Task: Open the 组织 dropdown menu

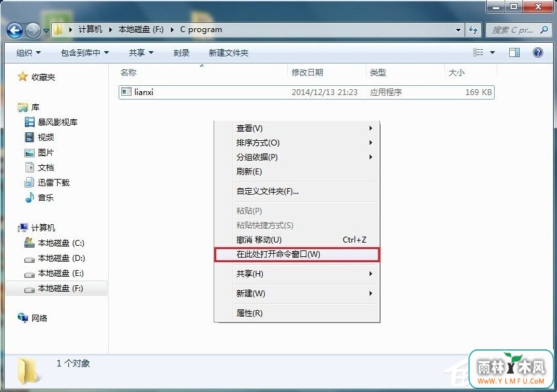Action: coord(28,53)
